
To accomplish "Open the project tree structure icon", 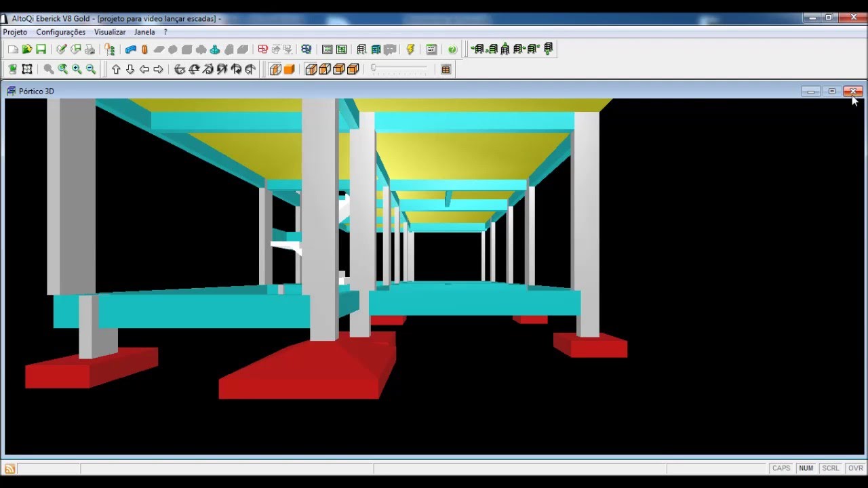I will coord(109,49).
